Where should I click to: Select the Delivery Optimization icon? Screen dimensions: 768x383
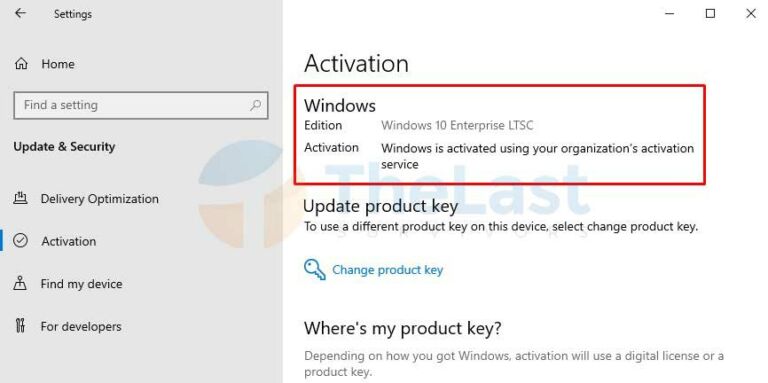[x=20, y=198]
